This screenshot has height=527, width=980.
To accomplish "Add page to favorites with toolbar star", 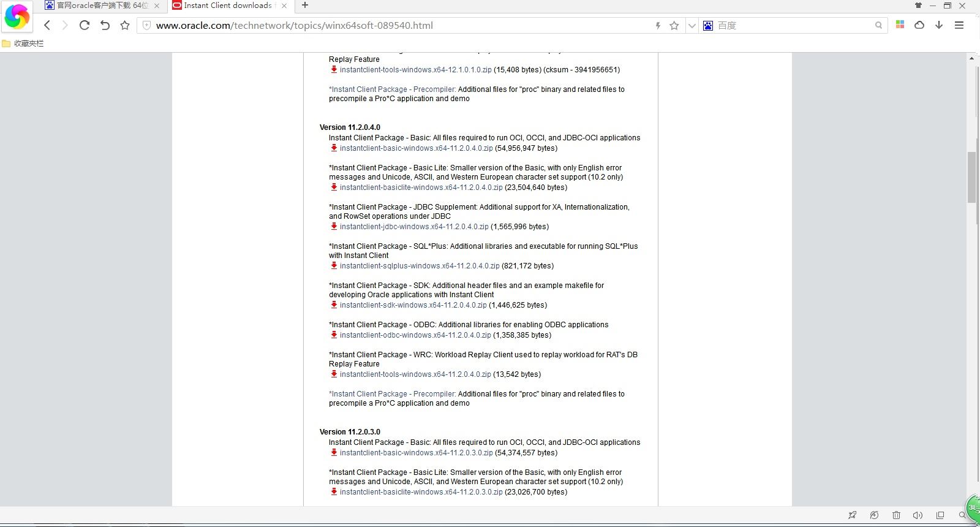I will point(125,25).
